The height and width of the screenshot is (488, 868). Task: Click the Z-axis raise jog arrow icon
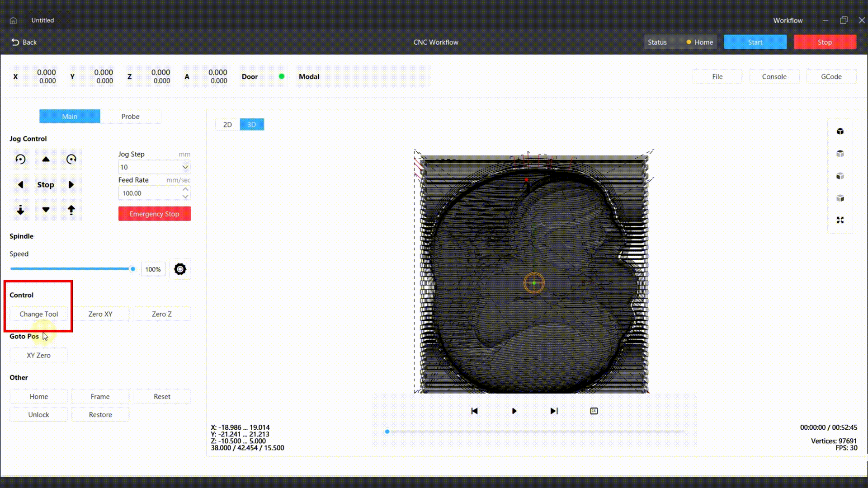(71, 210)
